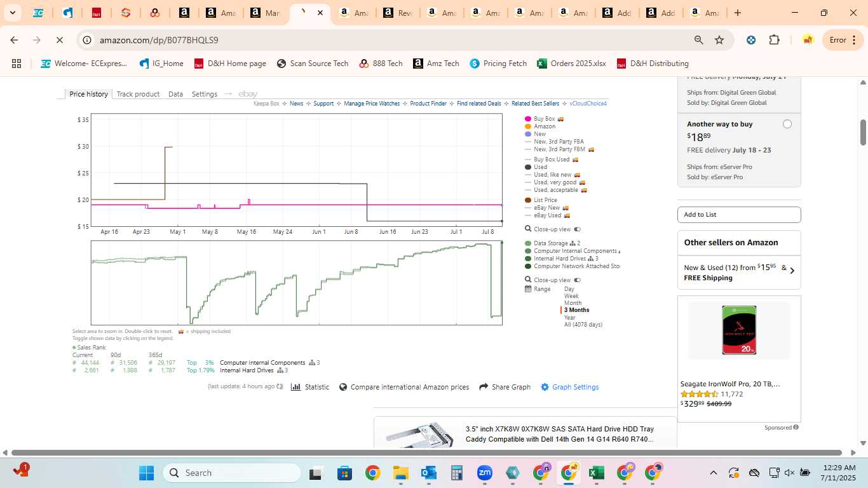The image size is (868, 488).
Task: Stop loading the page
Action: (x=59, y=40)
